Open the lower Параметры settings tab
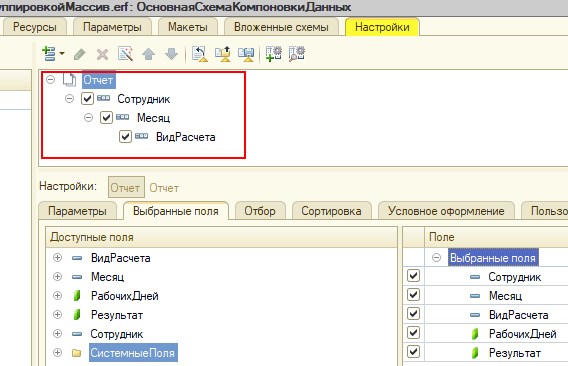Screen dimensions: 568x366 pos(78,211)
